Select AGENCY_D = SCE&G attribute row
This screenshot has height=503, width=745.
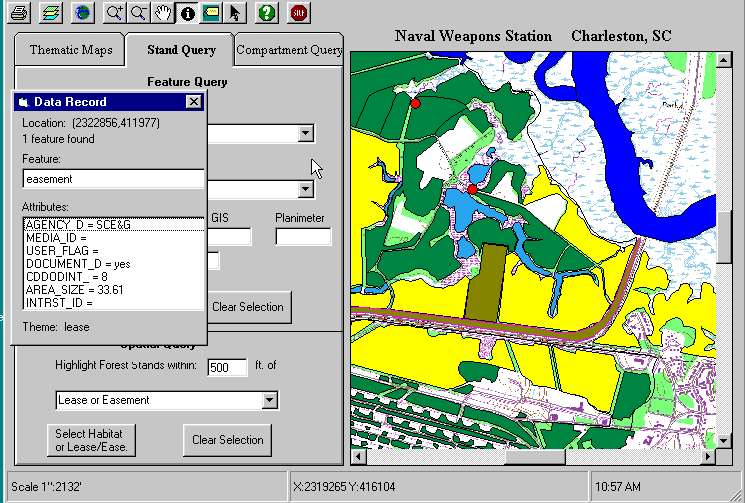pos(114,225)
